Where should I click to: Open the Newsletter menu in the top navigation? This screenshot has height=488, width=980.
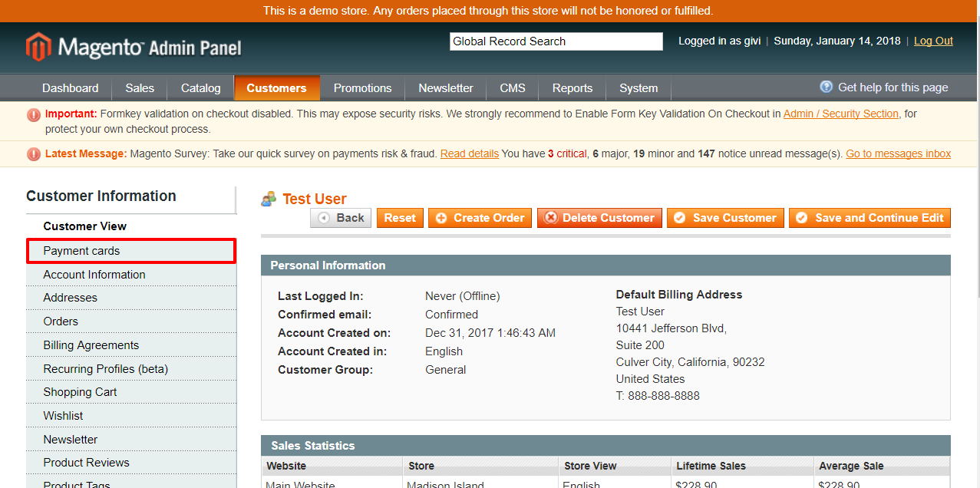click(446, 88)
